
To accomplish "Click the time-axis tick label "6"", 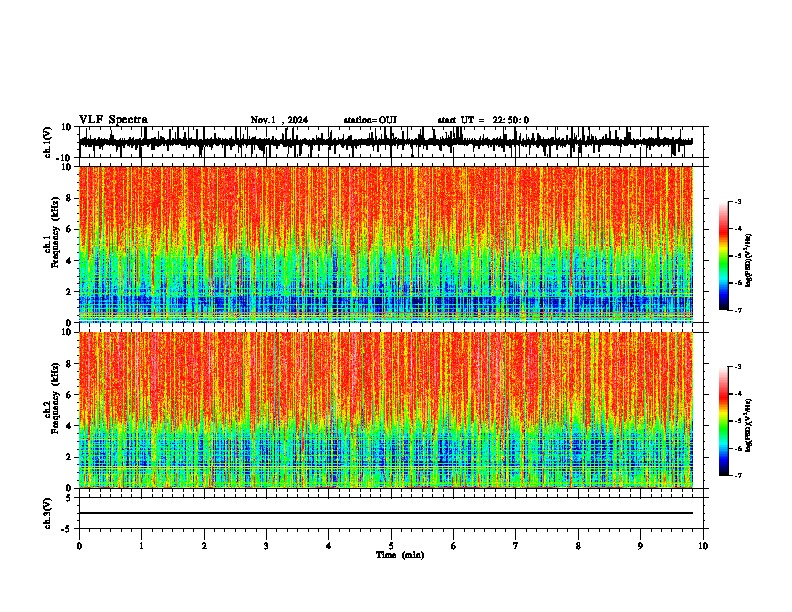I will tap(454, 546).
